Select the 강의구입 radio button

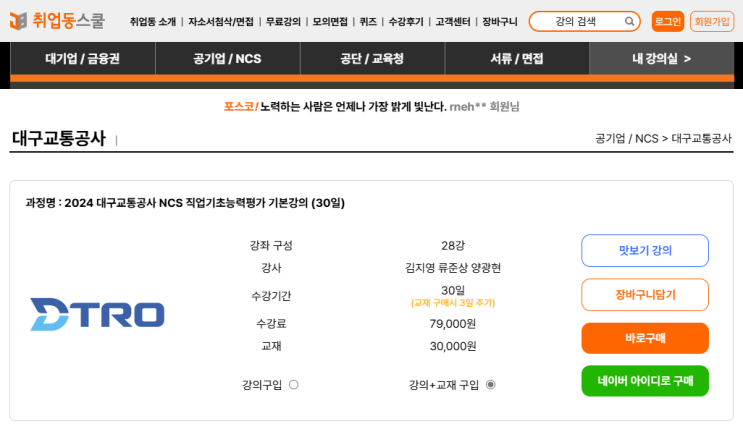click(293, 384)
